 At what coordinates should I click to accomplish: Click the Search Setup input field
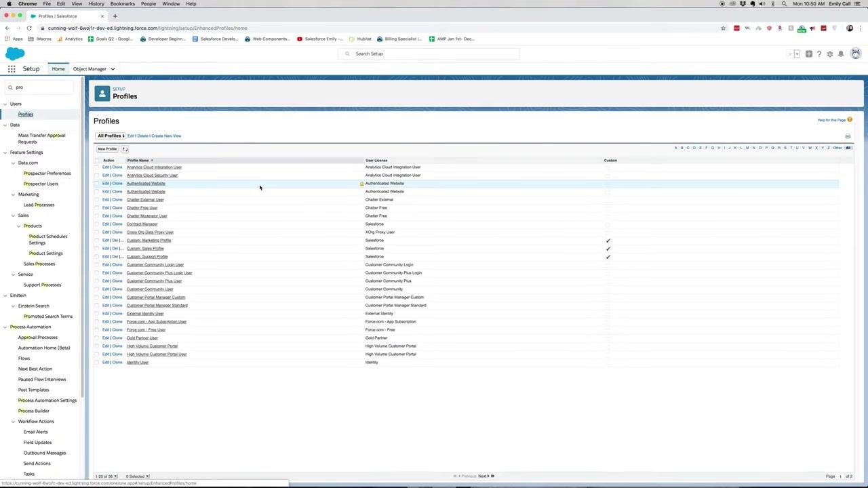[429, 54]
